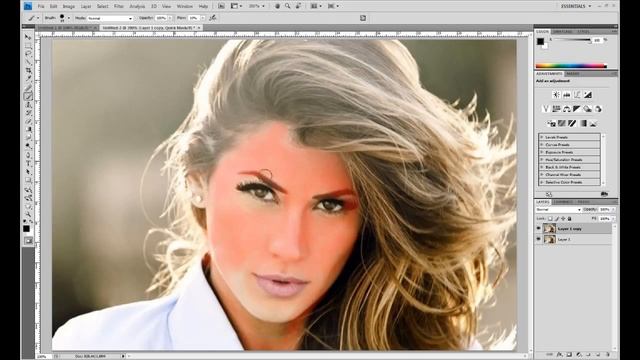640x360 pixels.
Task: Click Exposure adjustment icon
Action: pyautogui.click(x=588, y=95)
